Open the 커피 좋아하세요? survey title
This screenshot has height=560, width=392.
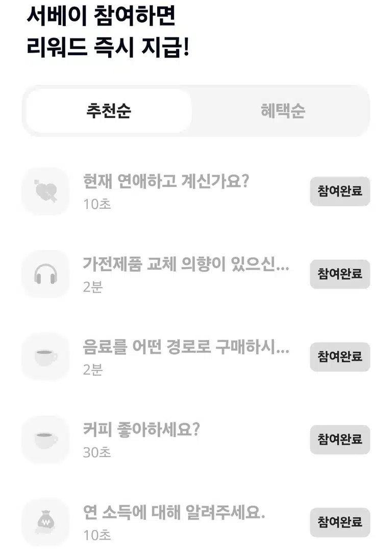click(x=141, y=430)
